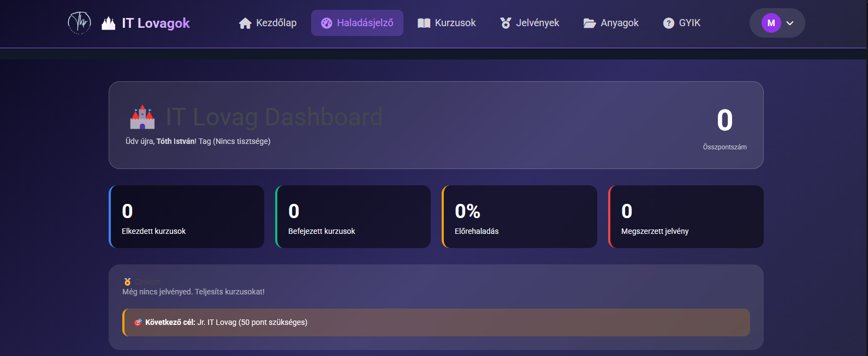Click the medal icon beside Jelvények
868x356 pixels.
(x=506, y=23)
